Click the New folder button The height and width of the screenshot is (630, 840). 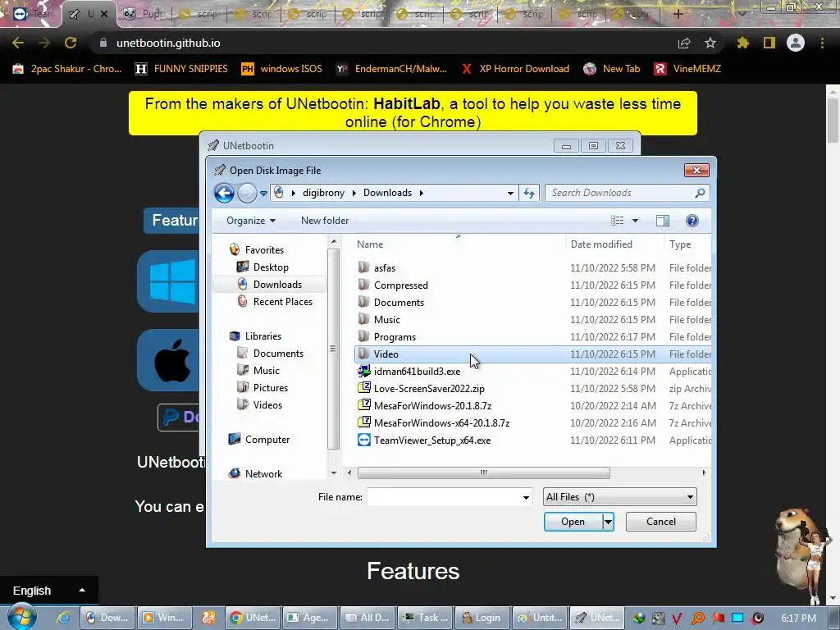point(325,221)
